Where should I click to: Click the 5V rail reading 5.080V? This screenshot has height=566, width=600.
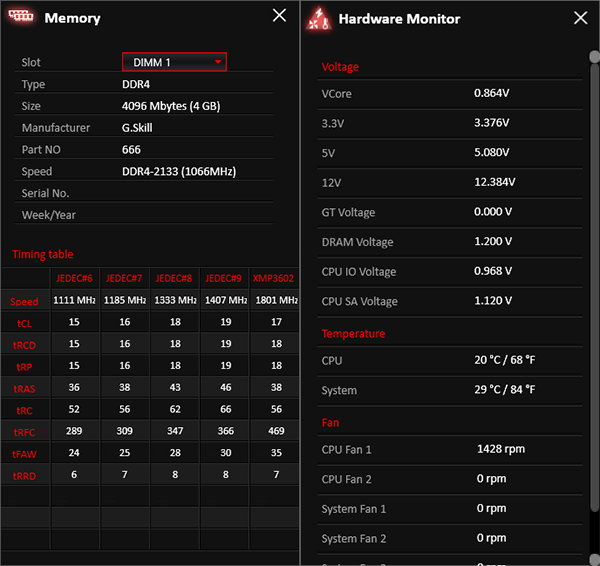pos(492,152)
